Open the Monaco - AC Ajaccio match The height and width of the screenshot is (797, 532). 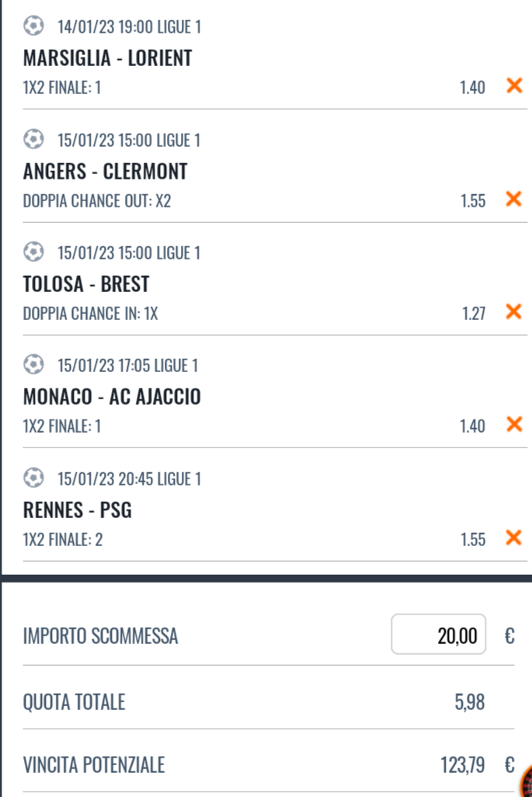(x=113, y=397)
